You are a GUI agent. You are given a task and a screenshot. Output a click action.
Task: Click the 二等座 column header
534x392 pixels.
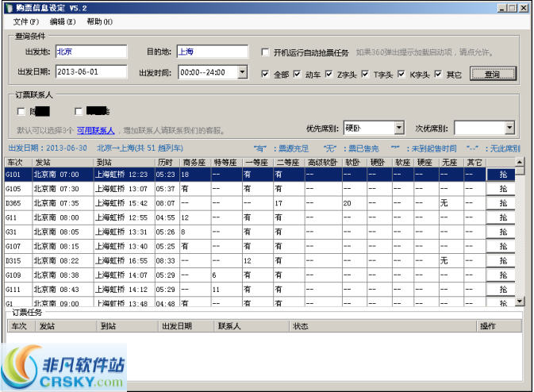pos(289,163)
